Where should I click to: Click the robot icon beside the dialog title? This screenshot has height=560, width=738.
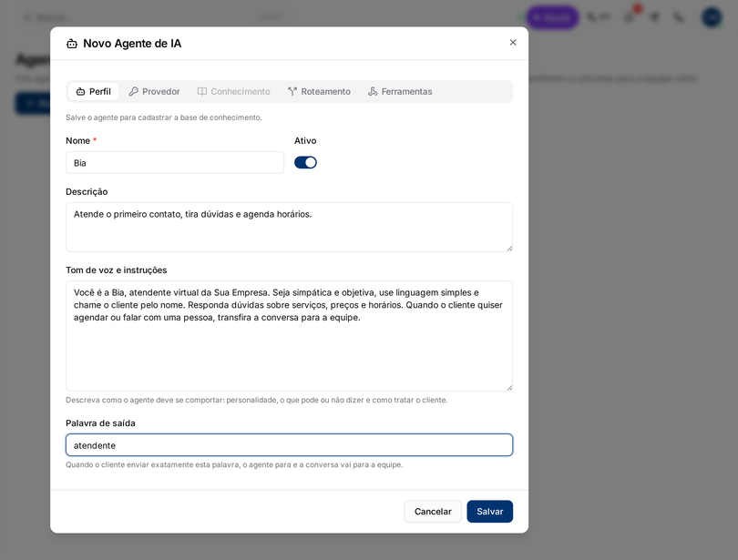click(72, 44)
